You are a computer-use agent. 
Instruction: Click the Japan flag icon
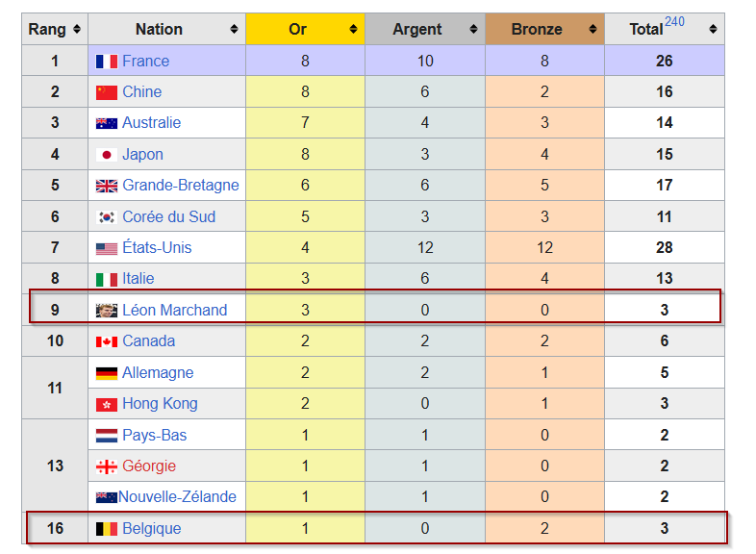pyautogui.click(x=107, y=155)
